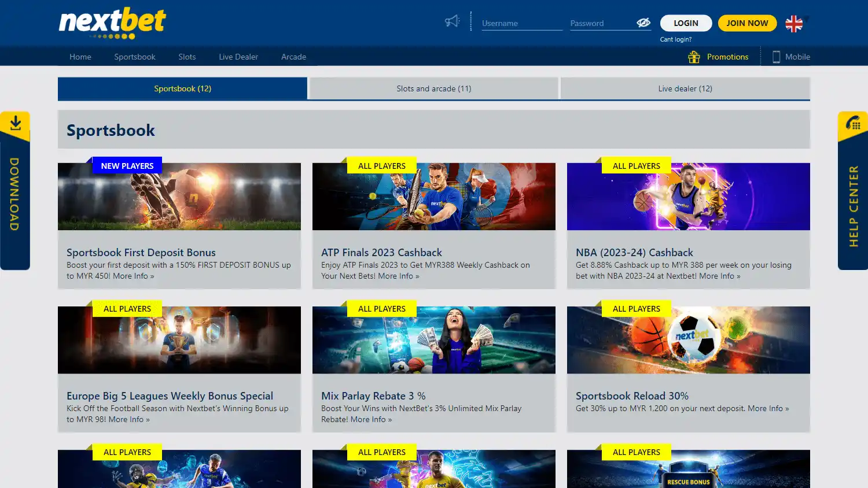Open the Download side panel
This screenshot has height=488, width=868.
tap(15, 191)
